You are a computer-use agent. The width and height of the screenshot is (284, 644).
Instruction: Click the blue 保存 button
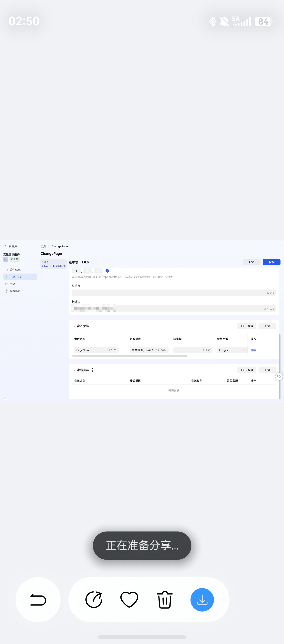click(271, 262)
